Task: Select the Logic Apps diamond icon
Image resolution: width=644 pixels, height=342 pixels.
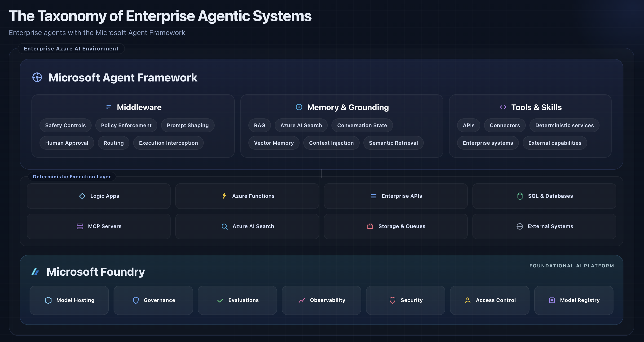Action: pos(82,196)
